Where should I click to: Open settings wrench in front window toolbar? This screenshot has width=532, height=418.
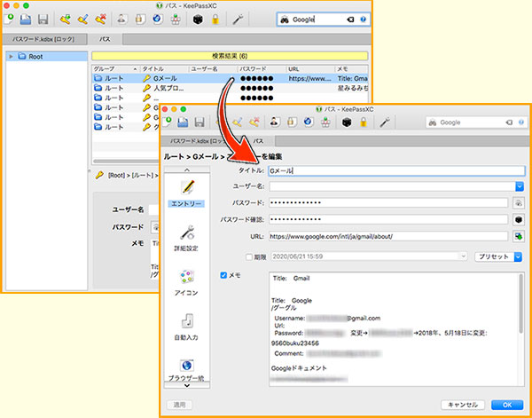385,122
